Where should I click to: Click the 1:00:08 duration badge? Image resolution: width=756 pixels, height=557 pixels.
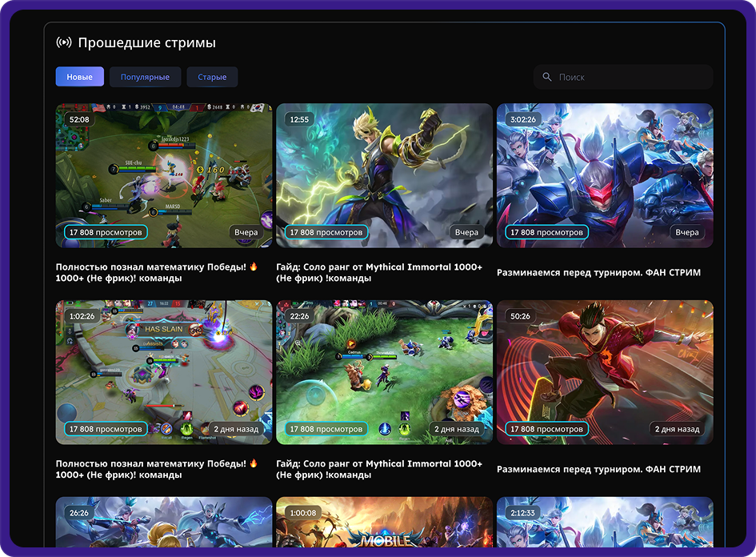click(302, 513)
